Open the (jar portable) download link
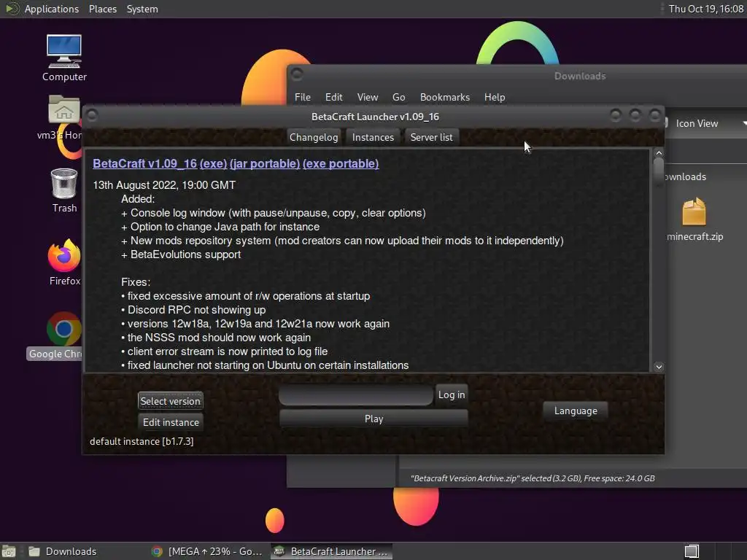 click(264, 163)
